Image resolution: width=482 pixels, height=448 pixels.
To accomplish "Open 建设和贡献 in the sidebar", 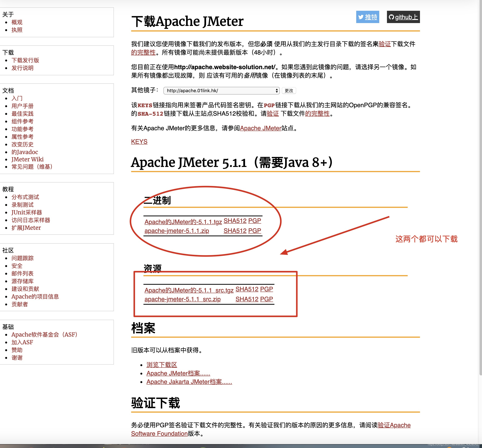I will pyautogui.click(x=25, y=289).
